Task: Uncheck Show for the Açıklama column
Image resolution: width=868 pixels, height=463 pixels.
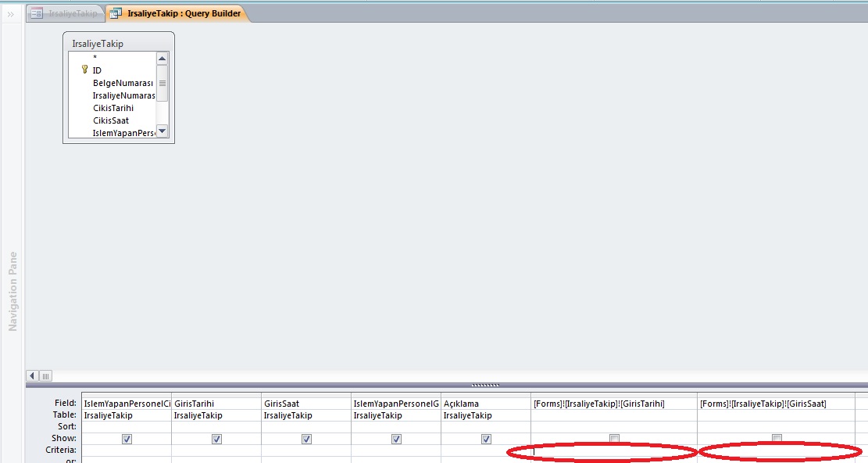Action: [x=486, y=440]
